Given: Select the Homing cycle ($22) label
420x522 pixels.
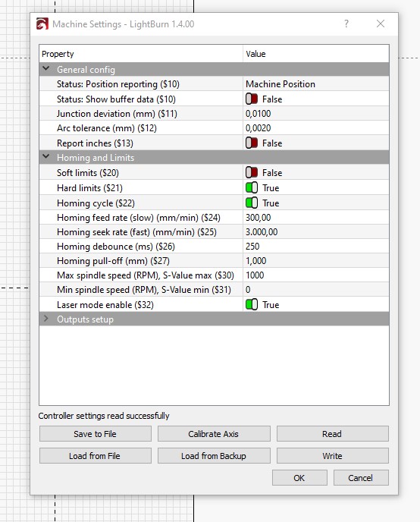Looking at the screenshot, I should tap(96, 203).
